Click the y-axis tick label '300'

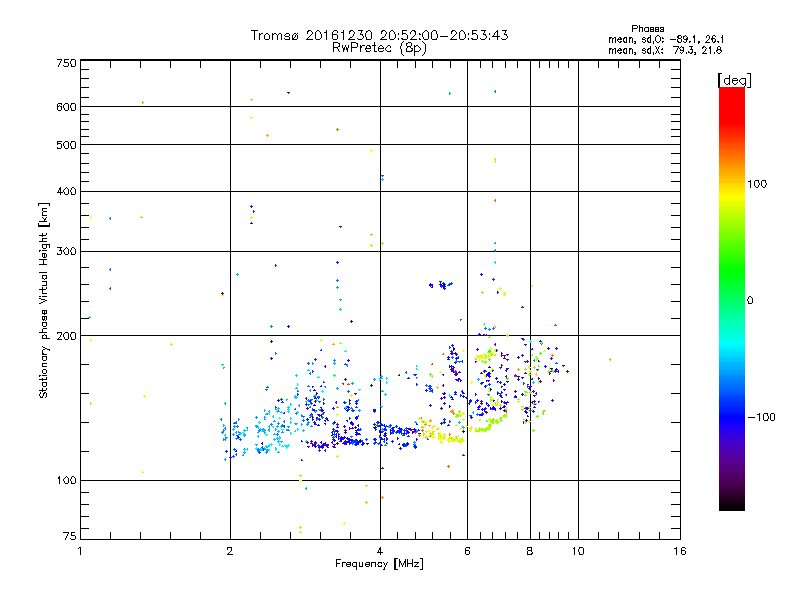coord(66,252)
